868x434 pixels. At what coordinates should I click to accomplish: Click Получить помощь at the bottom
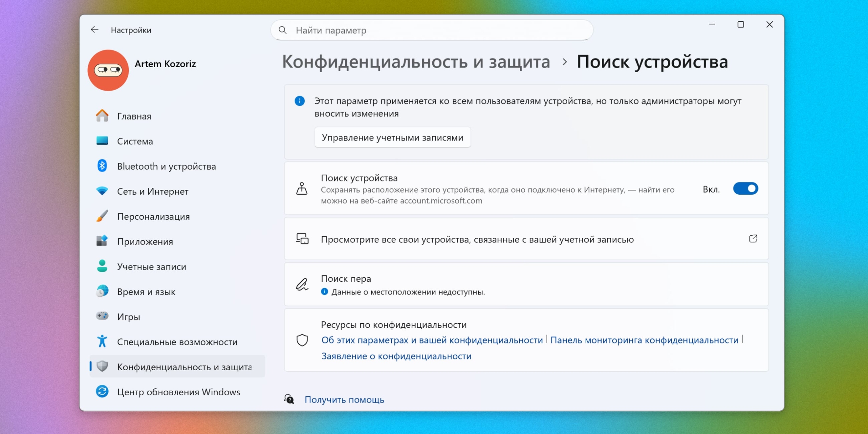tap(344, 399)
